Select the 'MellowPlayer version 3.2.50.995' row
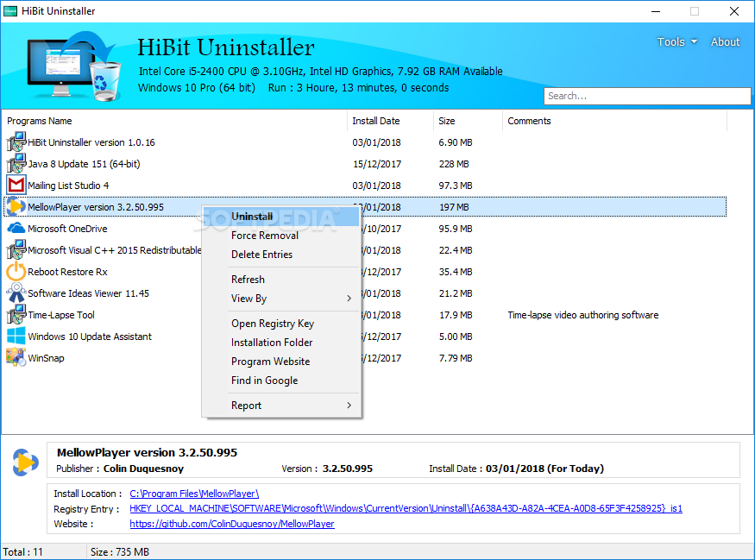755x560 pixels. coord(365,207)
